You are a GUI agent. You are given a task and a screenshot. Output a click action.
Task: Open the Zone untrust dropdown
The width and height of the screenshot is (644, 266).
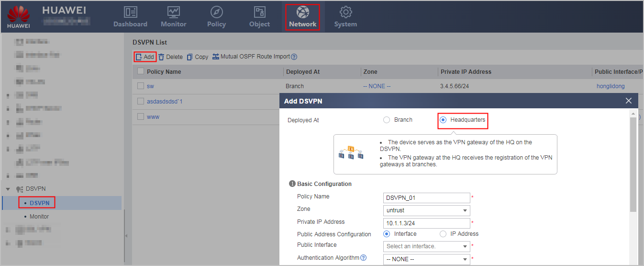[427, 210]
